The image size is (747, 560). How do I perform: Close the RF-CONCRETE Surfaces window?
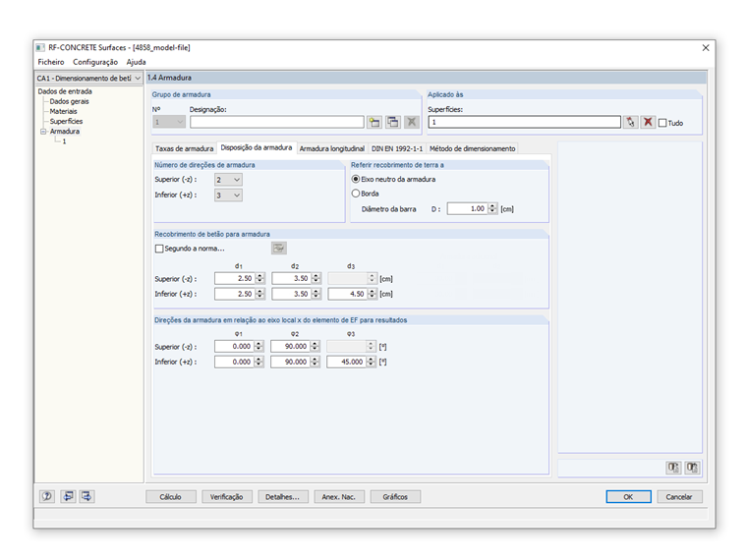point(706,47)
